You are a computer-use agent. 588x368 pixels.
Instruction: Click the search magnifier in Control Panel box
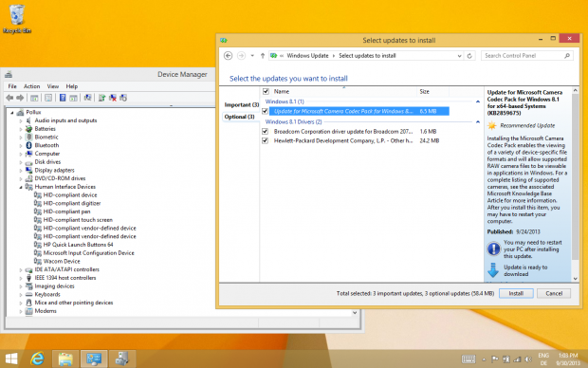click(x=567, y=56)
